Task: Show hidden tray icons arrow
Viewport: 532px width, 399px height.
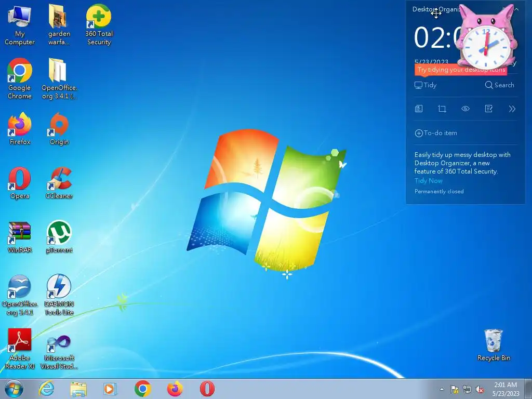Action: click(442, 390)
